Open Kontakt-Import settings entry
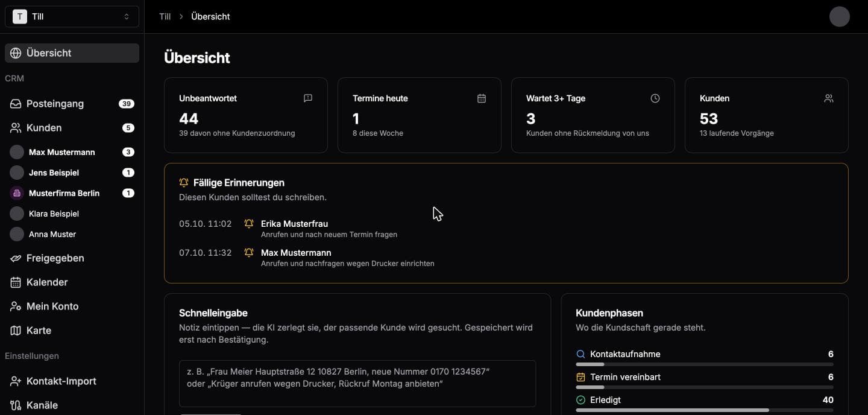Image resolution: width=868 pixels, height=415 pixels. click(72, 381)
